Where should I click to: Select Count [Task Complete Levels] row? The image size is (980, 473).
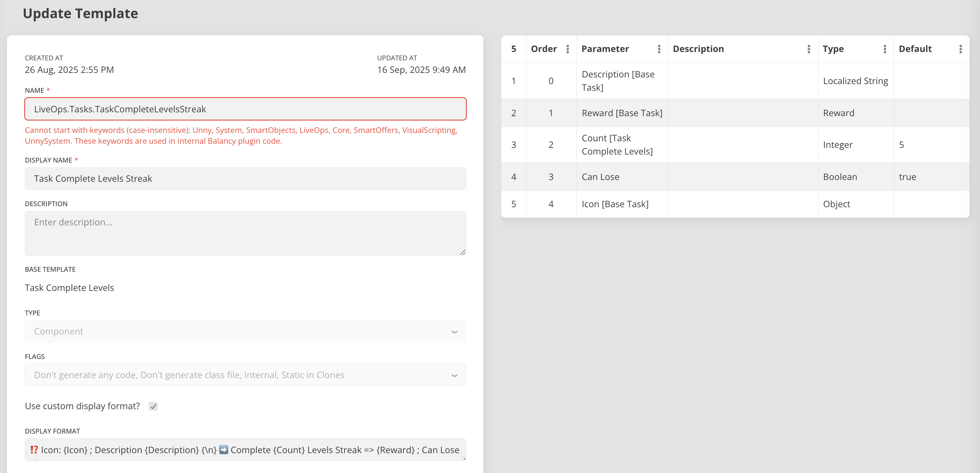(617, 145)
